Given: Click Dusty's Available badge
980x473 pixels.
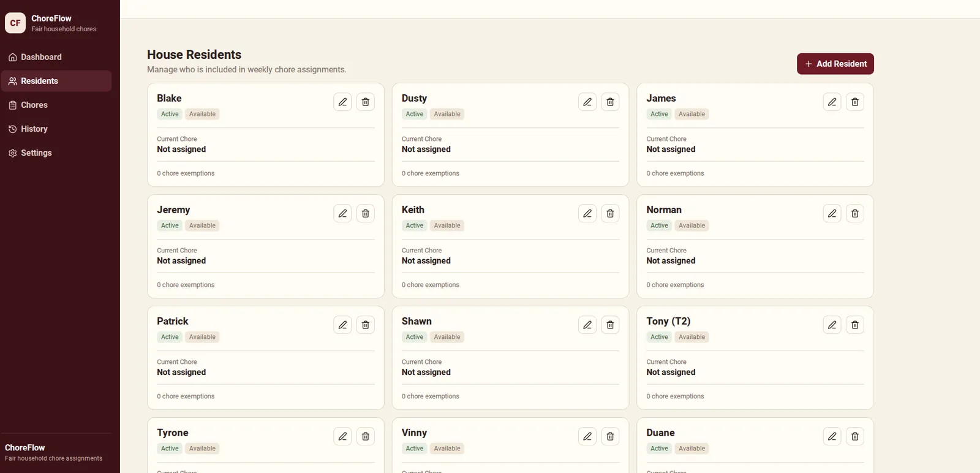Looking at the screenshot, I should [447, 114].
